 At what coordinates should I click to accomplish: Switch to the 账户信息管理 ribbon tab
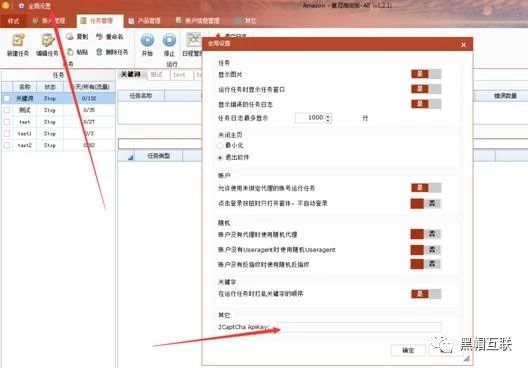pos(198,21)
